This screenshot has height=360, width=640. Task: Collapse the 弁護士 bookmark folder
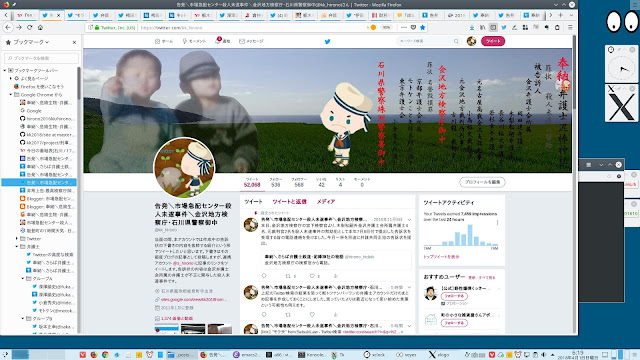17,247
